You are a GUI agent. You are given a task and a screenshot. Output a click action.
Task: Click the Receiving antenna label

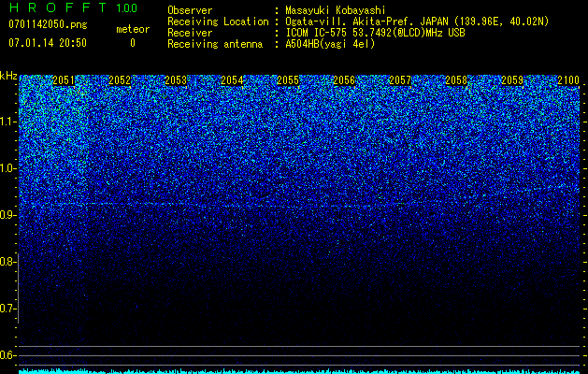(x=215, y=44)
